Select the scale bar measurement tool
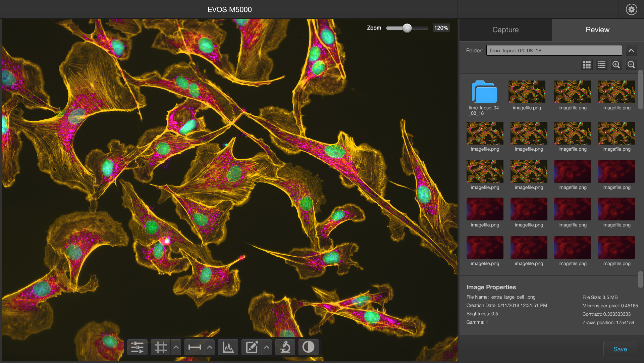Viewport: 644px width, 363px height. click(x=195, y=347)
